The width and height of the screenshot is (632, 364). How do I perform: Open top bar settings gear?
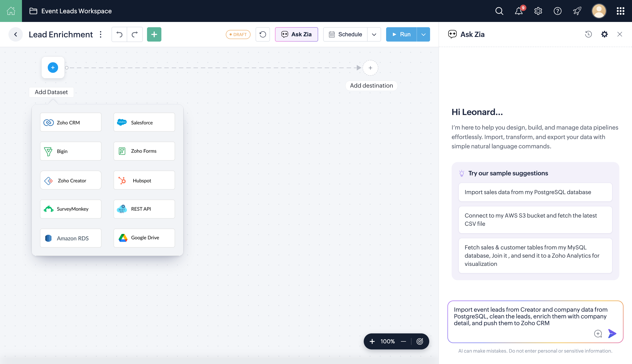pyautogui.click(x=538, y=11)
